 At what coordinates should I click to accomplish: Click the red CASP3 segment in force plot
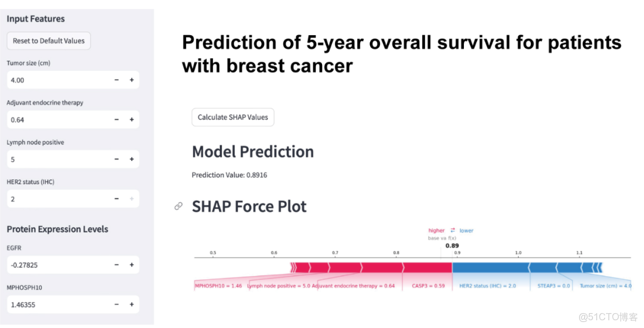[427, 267]
